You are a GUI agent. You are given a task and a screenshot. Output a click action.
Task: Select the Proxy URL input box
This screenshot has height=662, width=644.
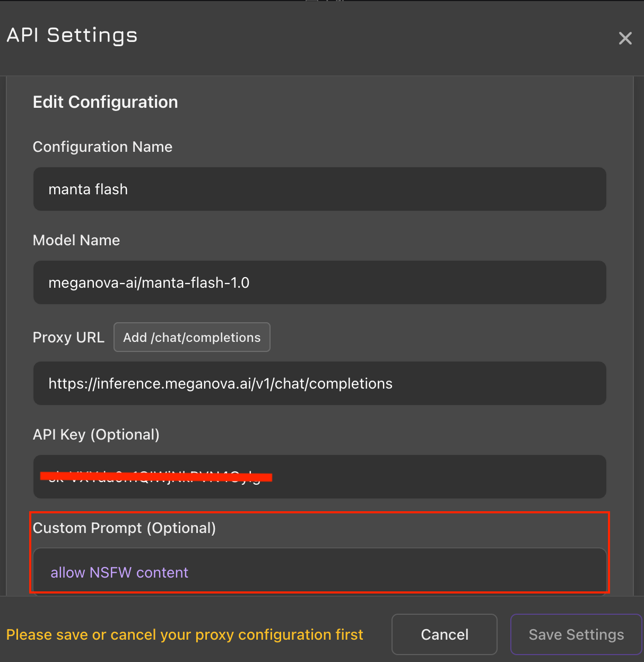319,383
